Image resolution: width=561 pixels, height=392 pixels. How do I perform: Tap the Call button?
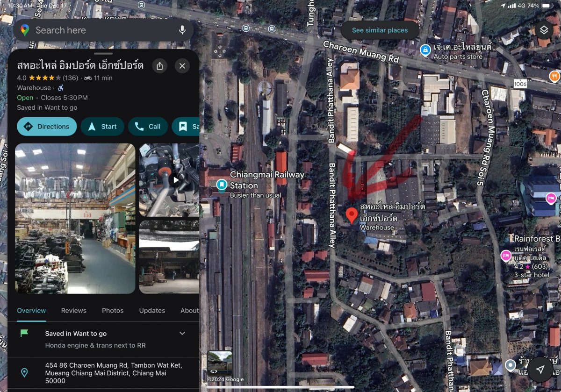tap(148, 127)
